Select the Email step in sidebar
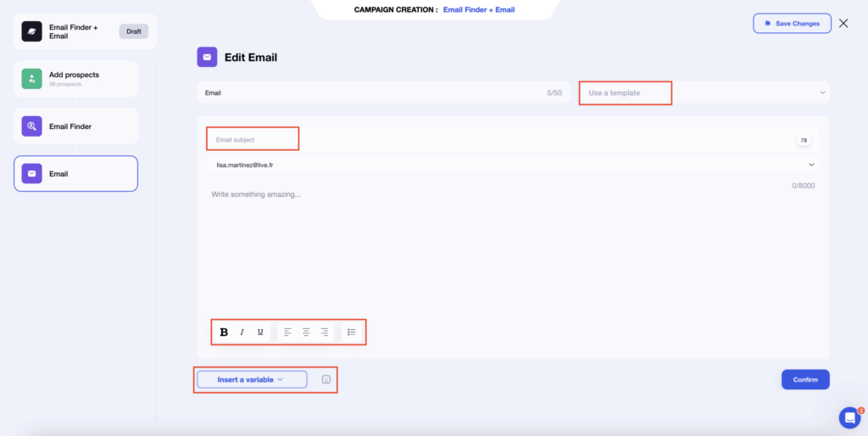This screenshot has width=868, height=436. click(x=75, y=174)
